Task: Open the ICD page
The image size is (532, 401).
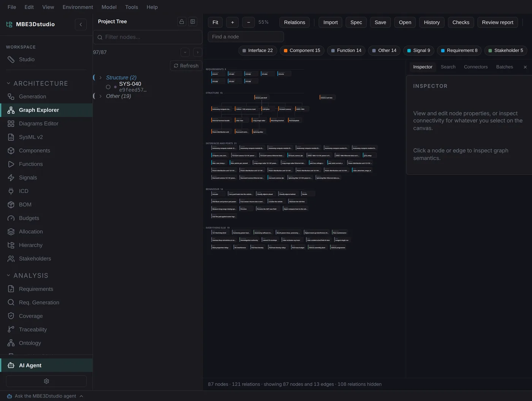Action: pos(46,191)
